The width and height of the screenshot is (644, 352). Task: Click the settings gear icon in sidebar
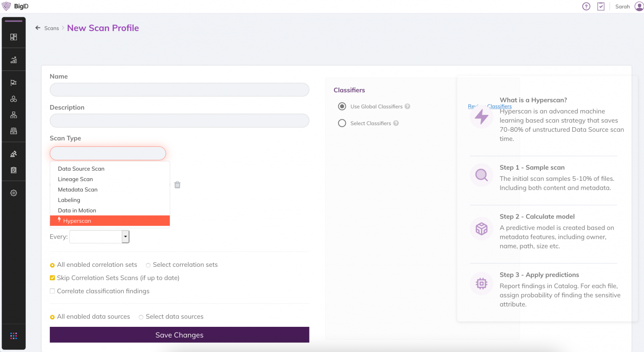[x=13, y=193]
